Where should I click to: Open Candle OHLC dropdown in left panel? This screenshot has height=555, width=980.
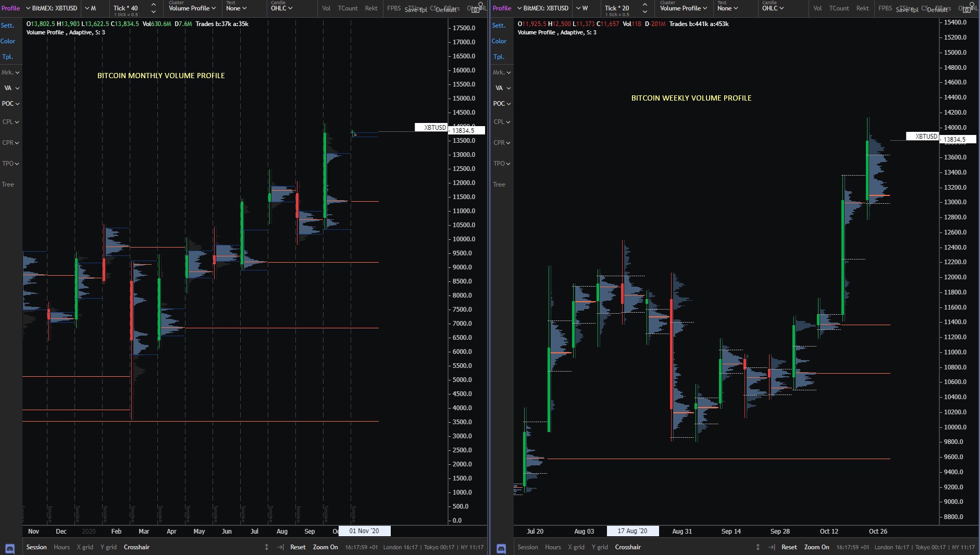tap(282, 8)
